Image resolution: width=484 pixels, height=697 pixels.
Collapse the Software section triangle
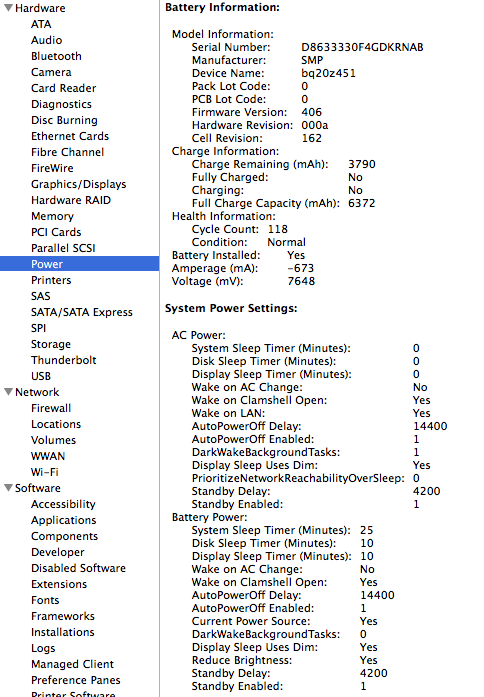click(x=8, y=488)
